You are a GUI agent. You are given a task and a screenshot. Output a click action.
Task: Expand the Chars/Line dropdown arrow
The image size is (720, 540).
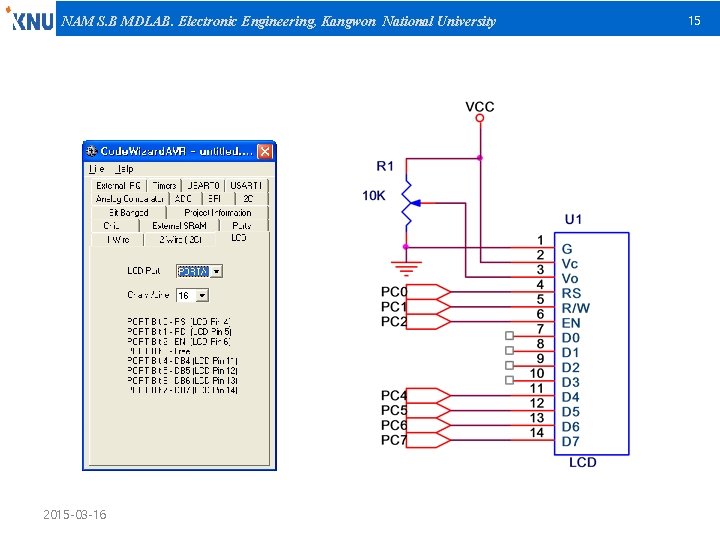202,295
